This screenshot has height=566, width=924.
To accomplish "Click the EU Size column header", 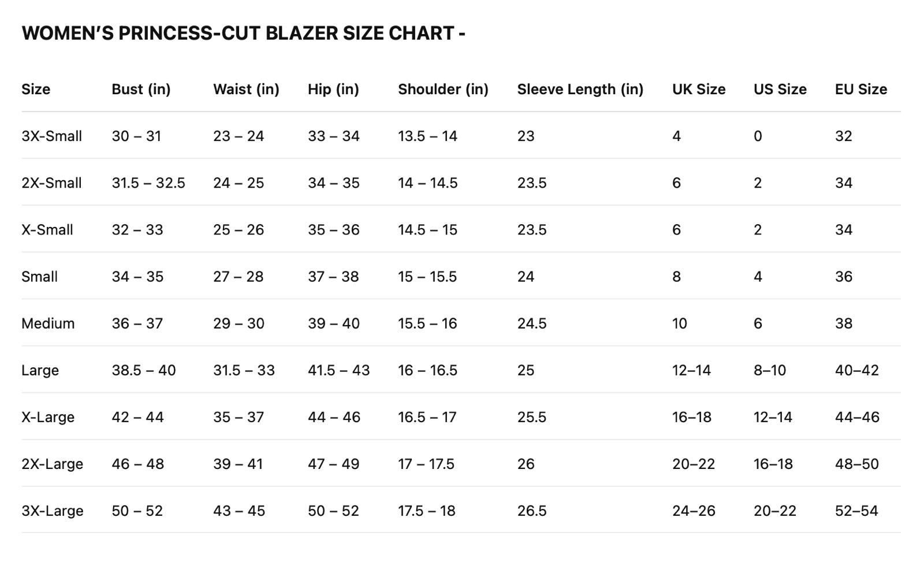I will 860,90.
